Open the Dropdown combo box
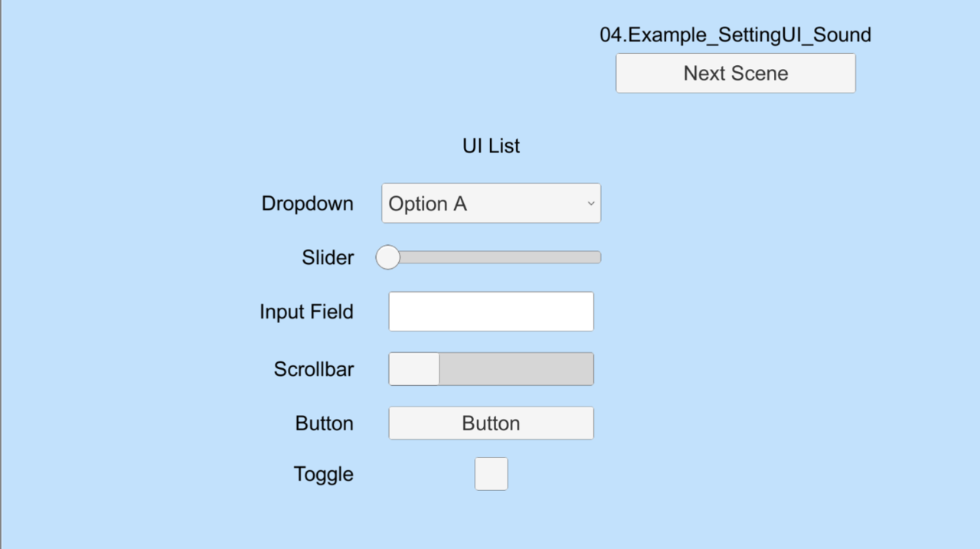Image resolution: width=980 pixels, height=549 pixels. coord(491,204)
